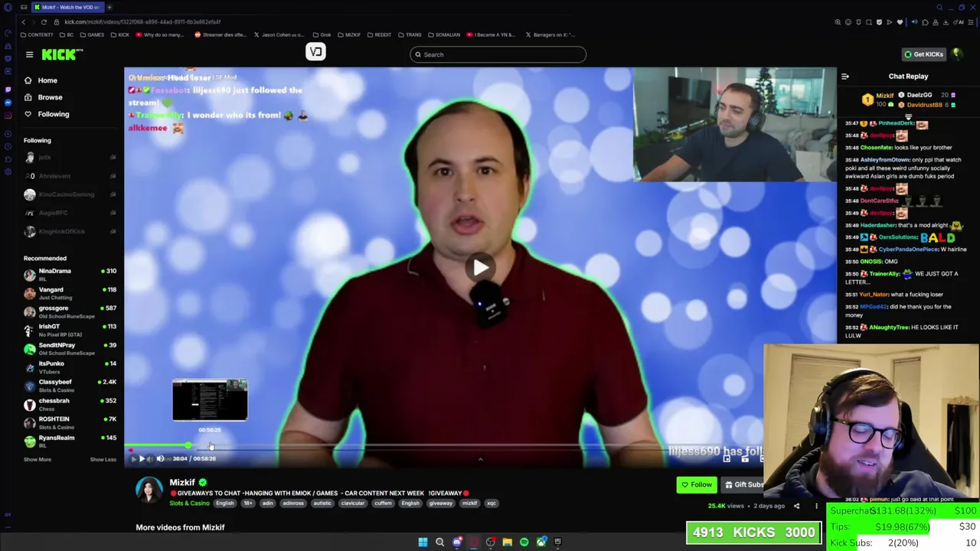Screen dimensions: 980x551
Task: Follow Mizkif with green Follow button
Action: click(697, 484)
